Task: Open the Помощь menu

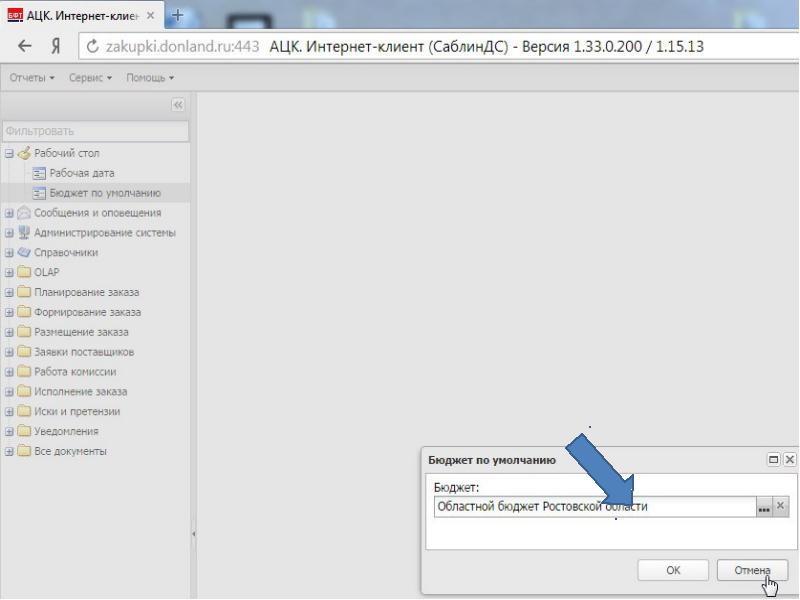Action: [150, 78]
